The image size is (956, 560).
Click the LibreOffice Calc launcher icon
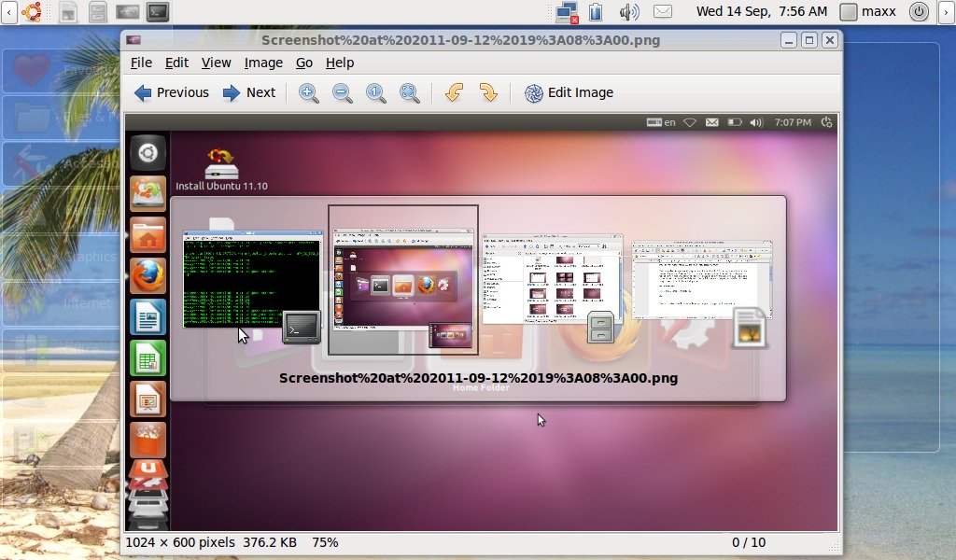[148, 358]
